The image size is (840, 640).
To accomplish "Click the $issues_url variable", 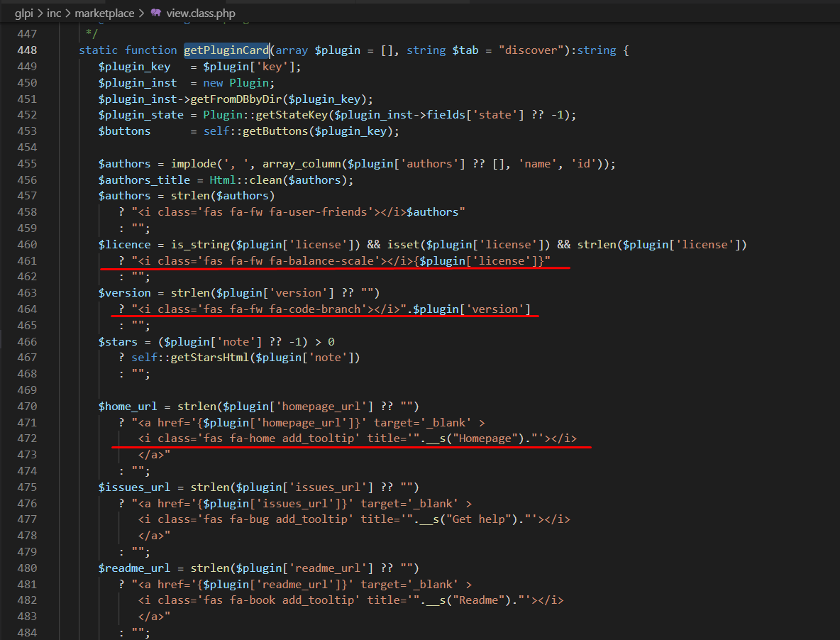I will tap(134, 487).
